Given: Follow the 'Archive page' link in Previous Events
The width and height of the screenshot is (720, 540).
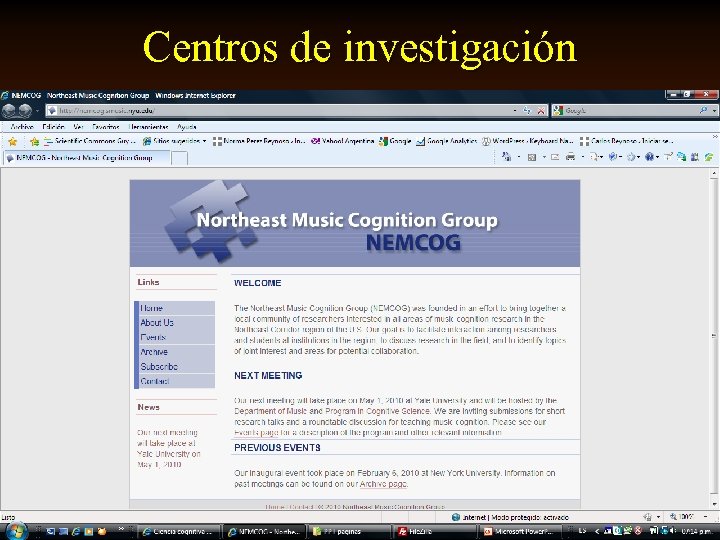Looking at the screenshot, I should [x=382, y=484].
